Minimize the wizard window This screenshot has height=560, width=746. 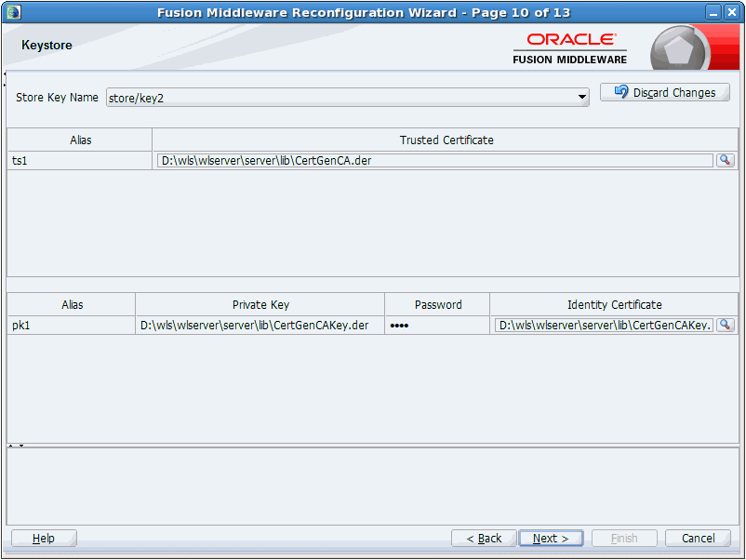tap(713, 12)
